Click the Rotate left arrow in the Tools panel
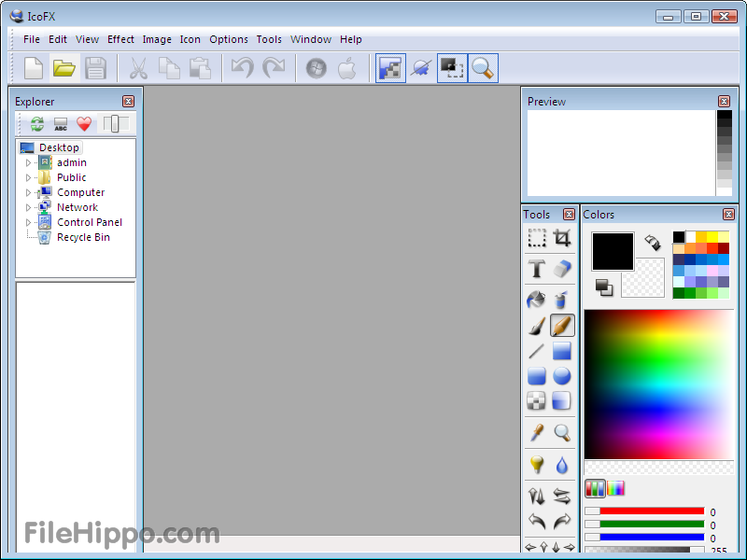This screenshot has width=747, height=560. 537,521
